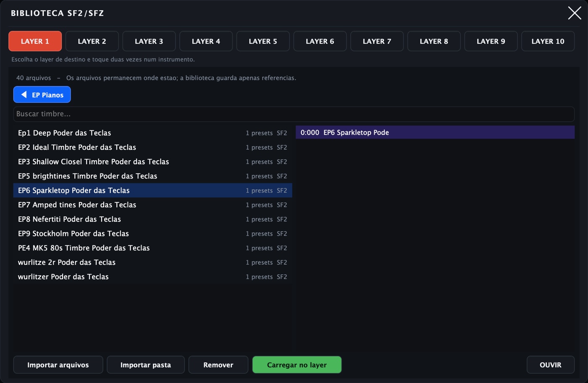The width and height of the screenshot is (588, 383).
Task: Switch to the Layer 2 tab
Action: (x=92, y=41)
